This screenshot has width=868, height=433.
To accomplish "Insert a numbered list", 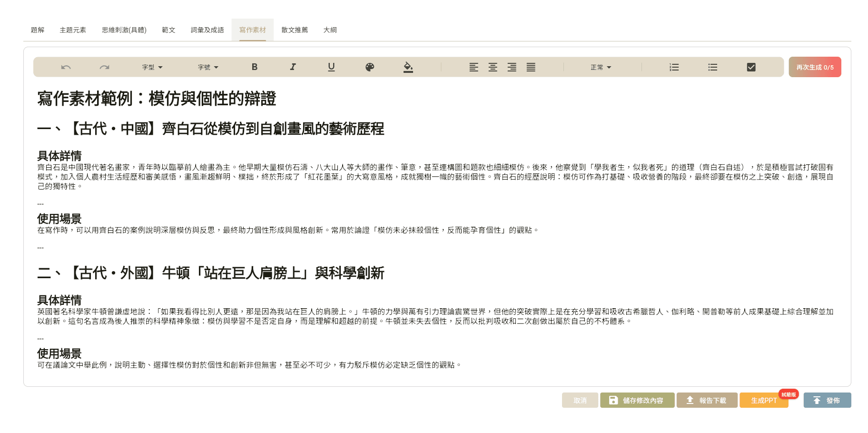I will pos(674,67).
